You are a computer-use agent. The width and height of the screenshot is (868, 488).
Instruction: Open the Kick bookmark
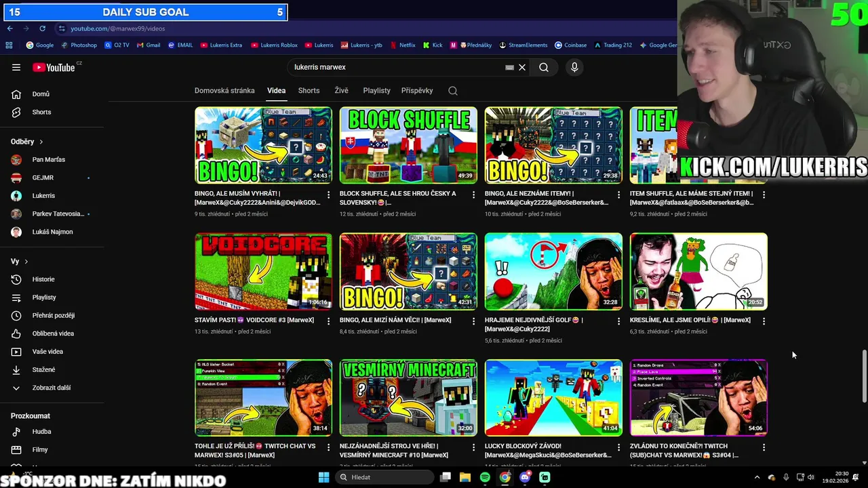(x=433, y=45)
